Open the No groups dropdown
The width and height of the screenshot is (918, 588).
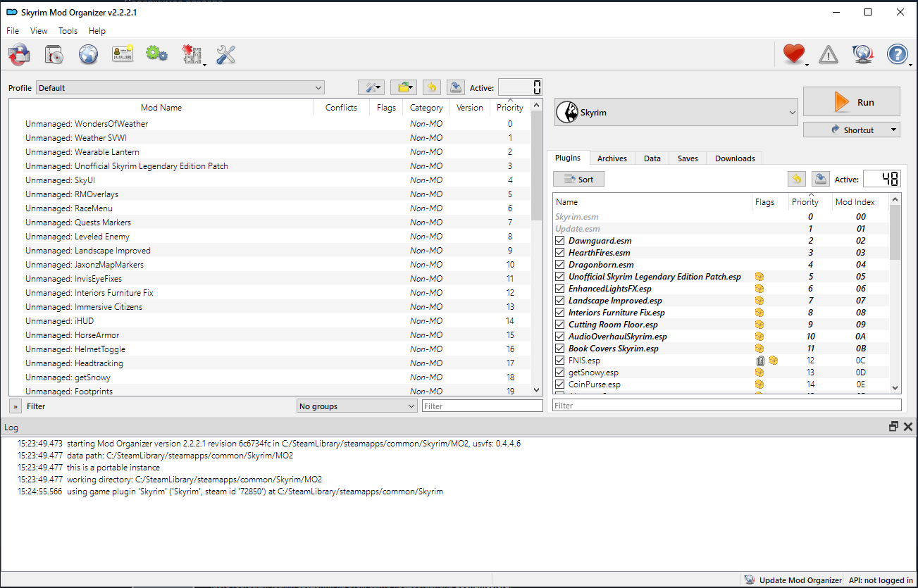tap(357, 406)
